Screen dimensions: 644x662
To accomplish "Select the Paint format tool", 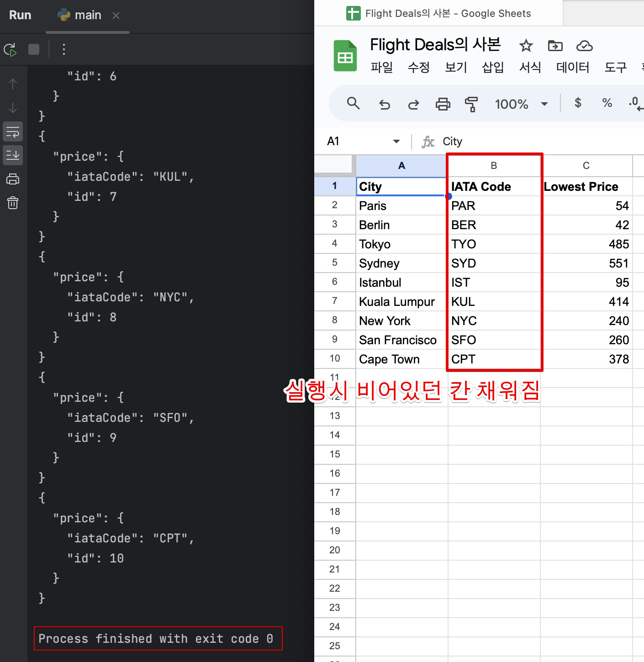I will [x=471, y=104].
